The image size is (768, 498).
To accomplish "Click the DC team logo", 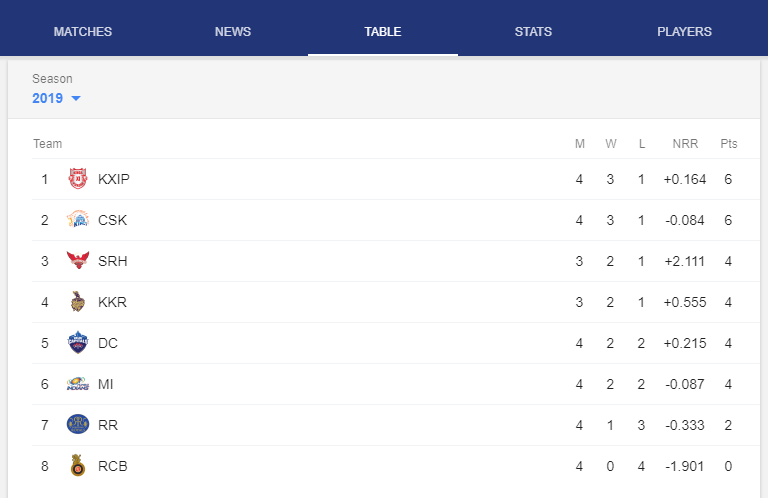I will pos(78,343).
